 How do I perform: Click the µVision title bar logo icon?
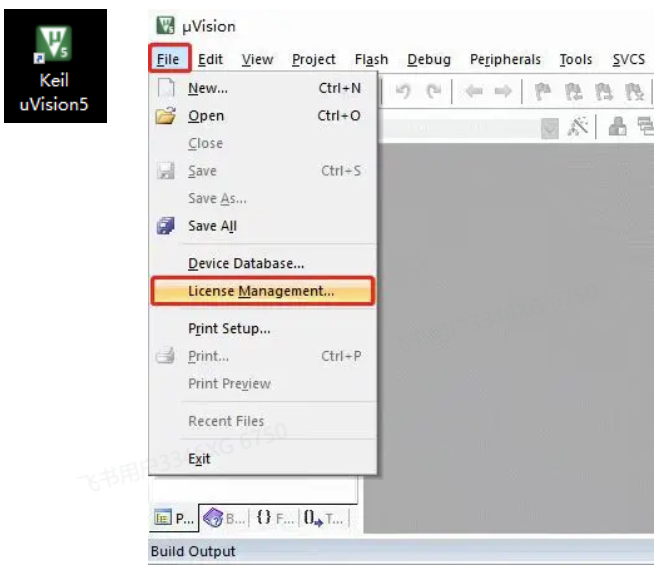point(165,25)
